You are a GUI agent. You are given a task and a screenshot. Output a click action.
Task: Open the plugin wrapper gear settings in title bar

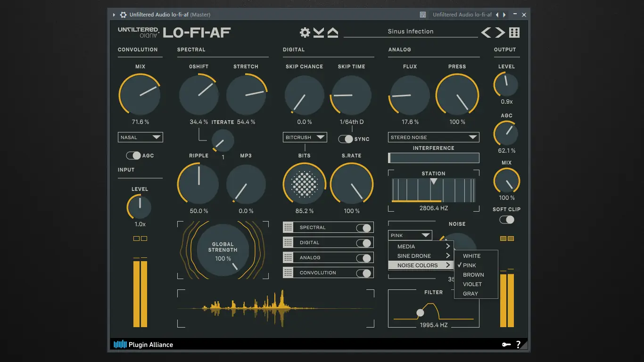click(124, 15)
